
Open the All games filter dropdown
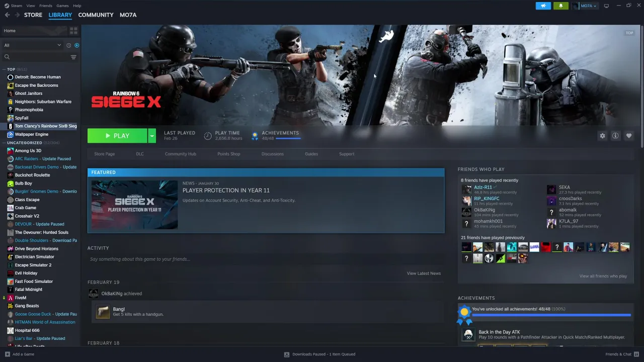point(32,45)
